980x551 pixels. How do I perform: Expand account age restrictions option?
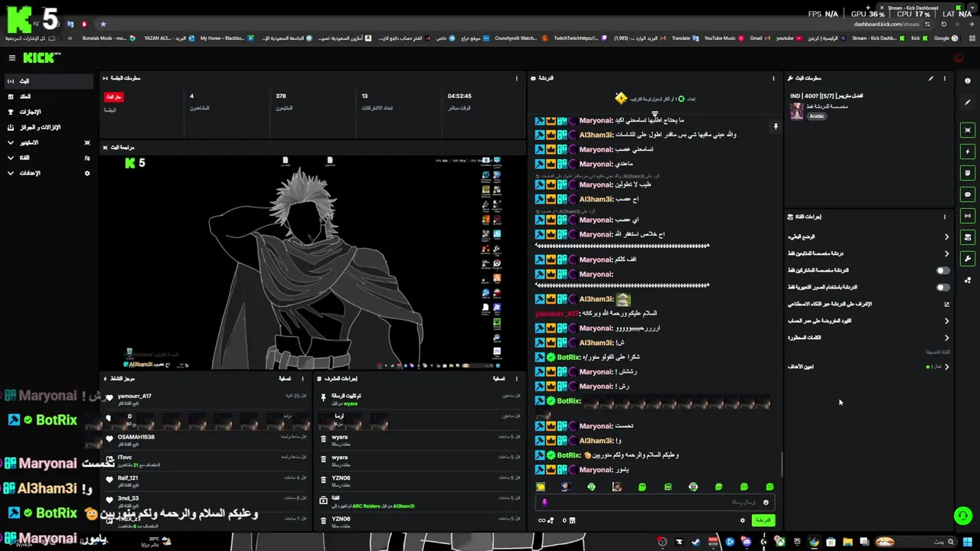click(x=946, y=321)
